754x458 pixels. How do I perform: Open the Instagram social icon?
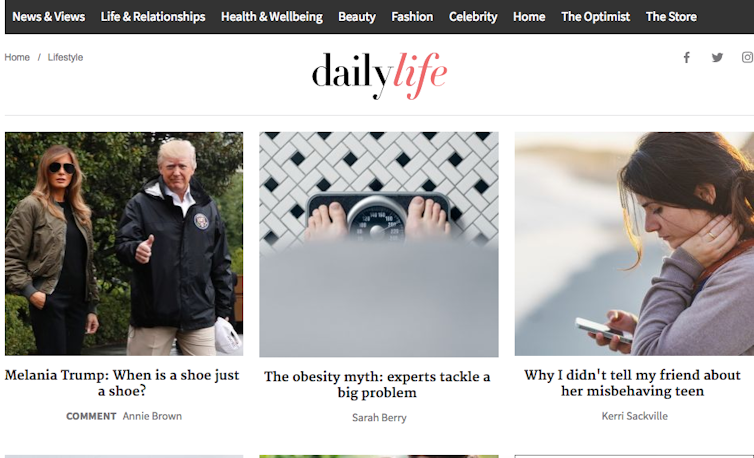pyautogui.click(x=748, y=57)
